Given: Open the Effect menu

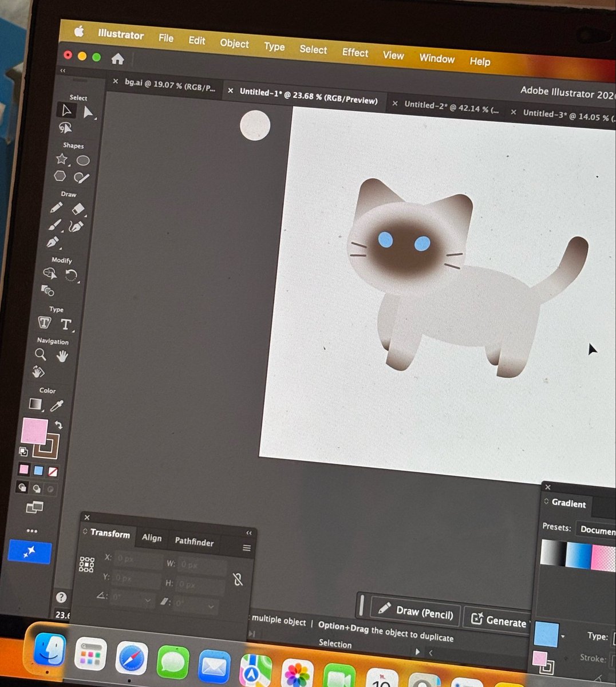Looking at the screenshot, I should coord(355,53).
